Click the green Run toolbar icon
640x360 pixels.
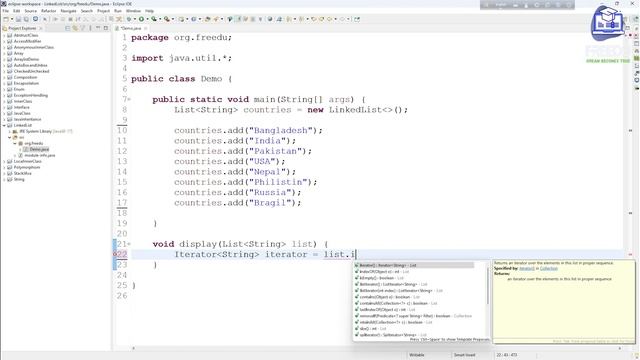point(141,19)
